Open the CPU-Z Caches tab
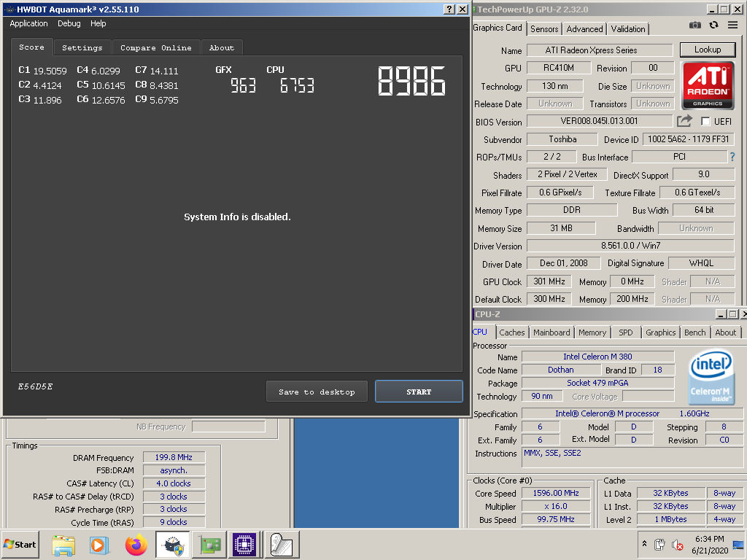Screen dimensions: 747x560 [511, 332]
